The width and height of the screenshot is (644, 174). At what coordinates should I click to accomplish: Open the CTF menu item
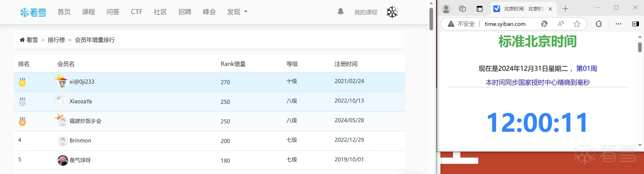tap(137, 12)
